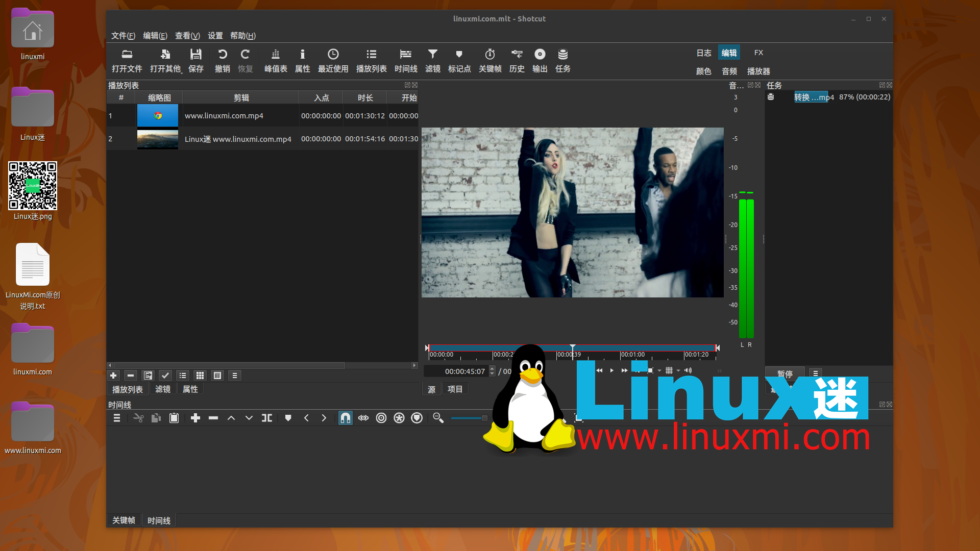Select playlist row www.linuxmi.com.mp4
Screen dimensions: 980x551
(x=262, y=116)
